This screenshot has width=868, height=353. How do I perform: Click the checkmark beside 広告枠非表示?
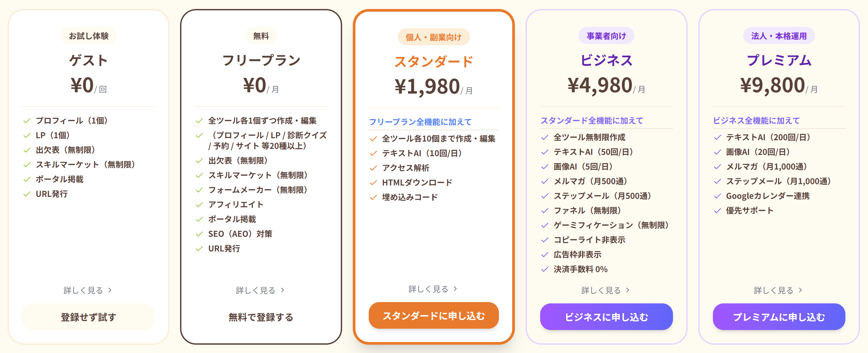(x=545, y=254)
